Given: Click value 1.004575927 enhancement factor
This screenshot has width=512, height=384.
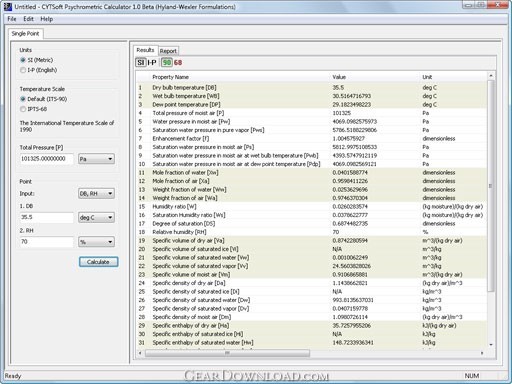Looking at the screenshot, I should (349, 139).
